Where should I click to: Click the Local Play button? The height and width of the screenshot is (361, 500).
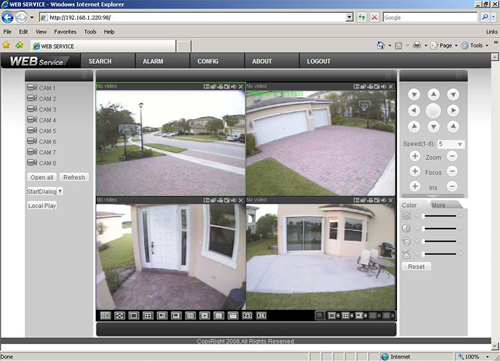coord(42,206)
